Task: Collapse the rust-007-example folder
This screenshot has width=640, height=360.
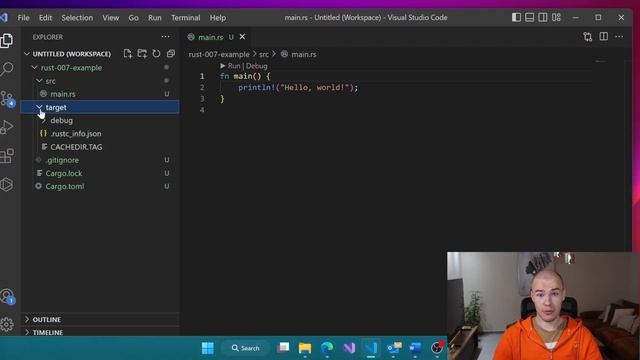Action: tap(35, 67)
